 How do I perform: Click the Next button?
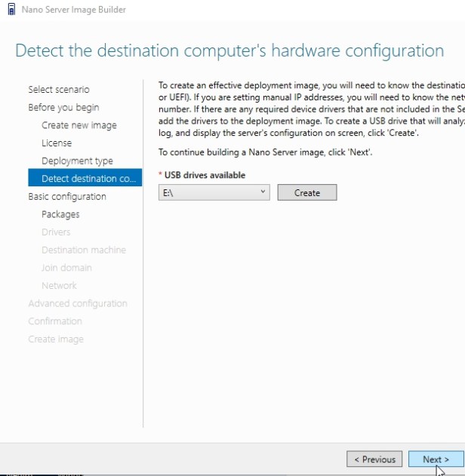pyautogui.click(x=436, y=459)
